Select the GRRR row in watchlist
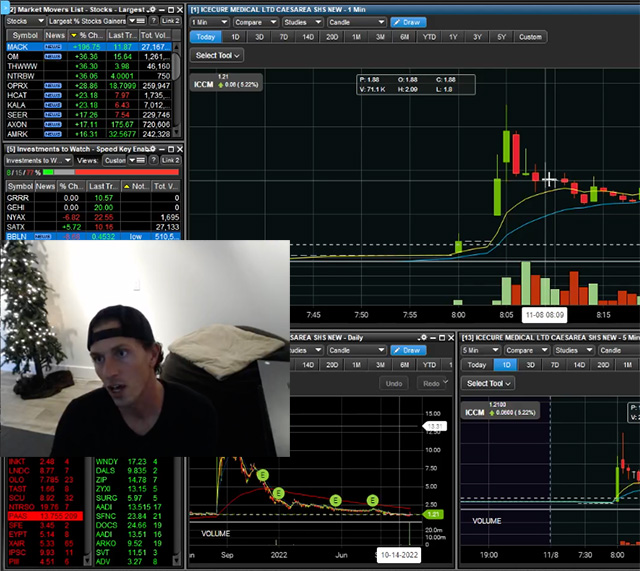640x571 pixels. pyautogui.click(x=93, y=198)
